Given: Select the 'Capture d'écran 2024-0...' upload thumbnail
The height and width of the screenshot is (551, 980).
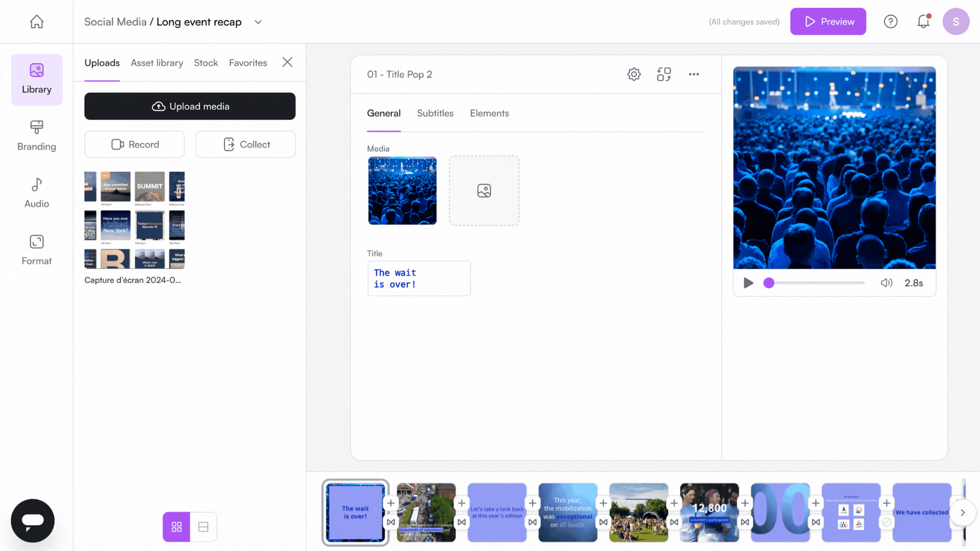Looking at the screenshot, I should (134, 220).
